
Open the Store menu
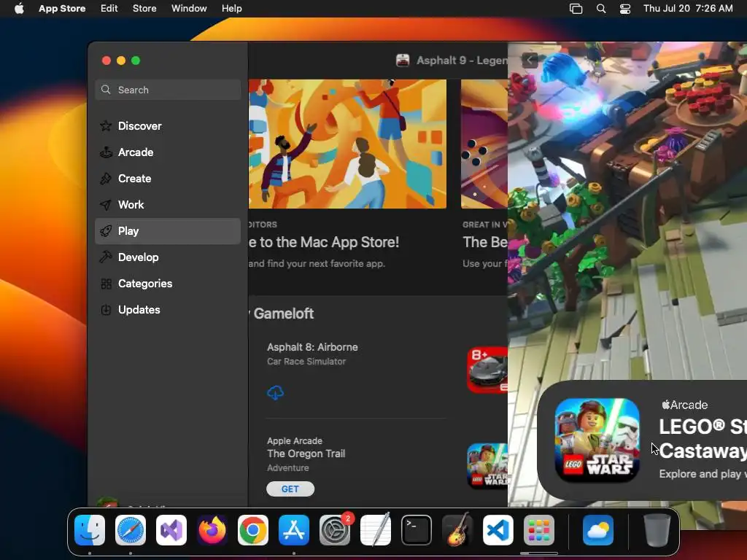[144, 9]
